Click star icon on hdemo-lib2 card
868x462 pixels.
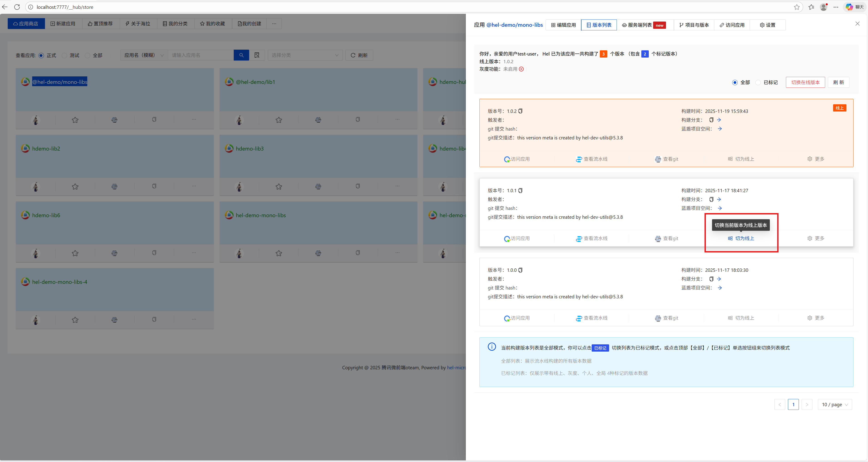pyautogui.click(x=75, y=187)
